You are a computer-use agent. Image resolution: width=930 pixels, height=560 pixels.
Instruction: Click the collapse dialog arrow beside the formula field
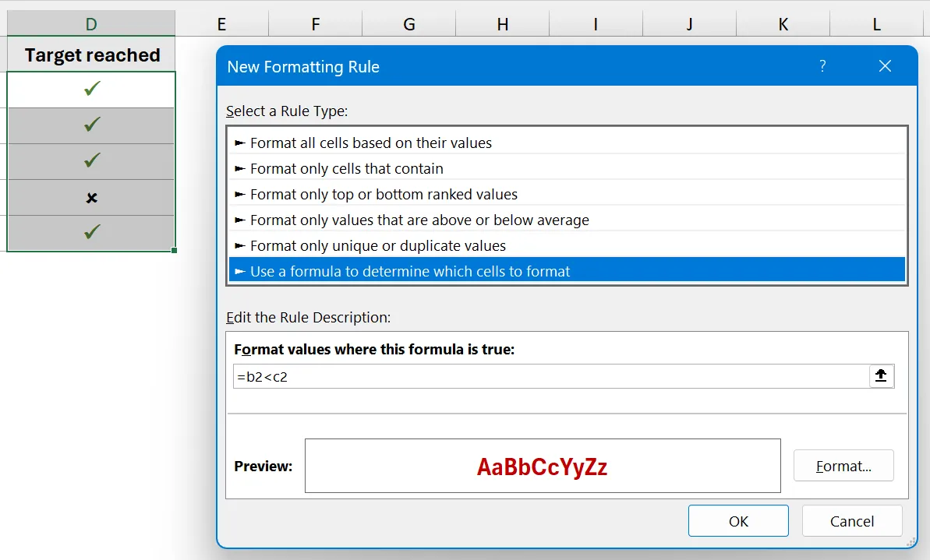pos(882,376)
